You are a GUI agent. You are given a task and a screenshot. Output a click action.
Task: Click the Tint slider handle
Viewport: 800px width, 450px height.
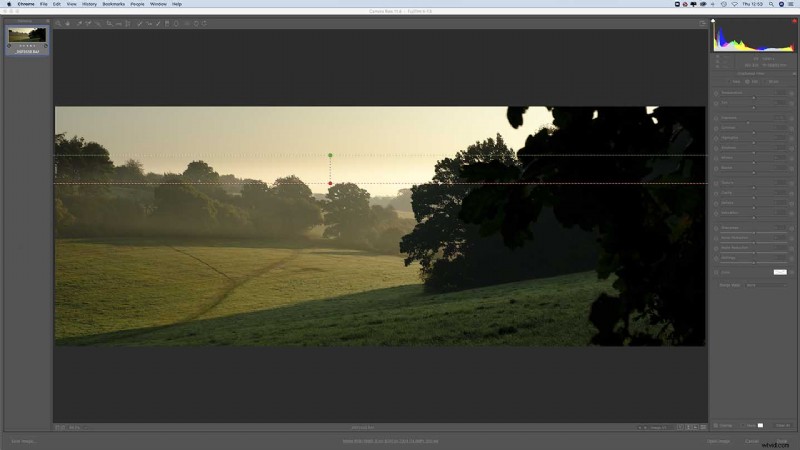[754, 108]
